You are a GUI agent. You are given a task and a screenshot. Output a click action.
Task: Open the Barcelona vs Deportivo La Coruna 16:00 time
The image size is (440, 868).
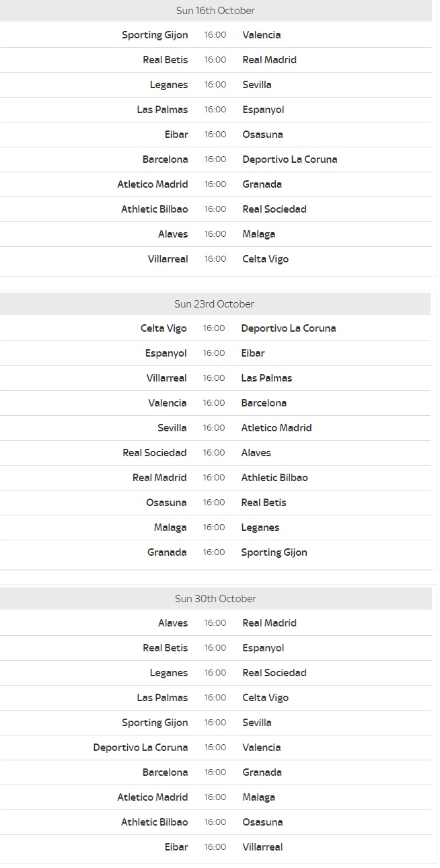215,159
